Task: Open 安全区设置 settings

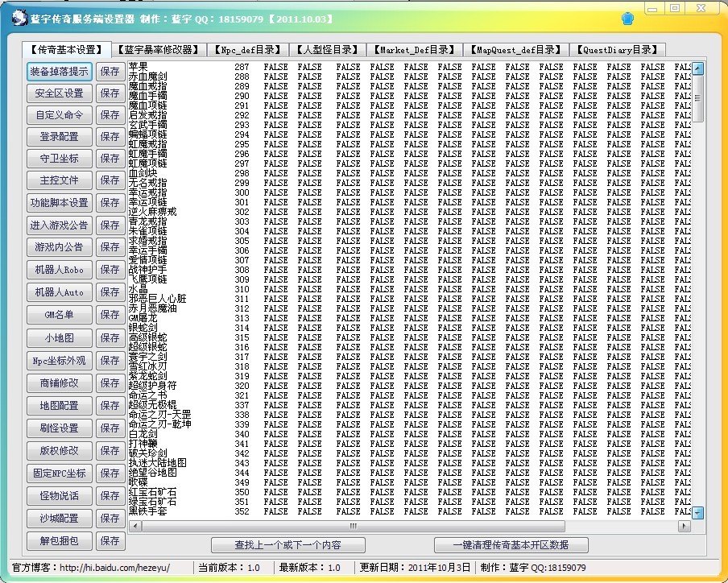Action: [x=60, y=93]
